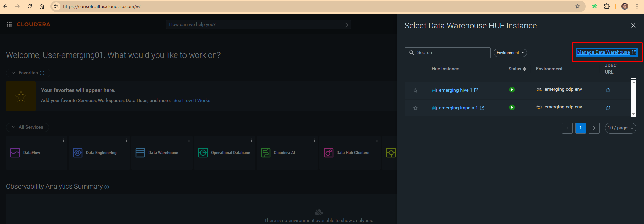Submit help search with arrow button
This screenshot has width=644, height=224.
[345, 25]
